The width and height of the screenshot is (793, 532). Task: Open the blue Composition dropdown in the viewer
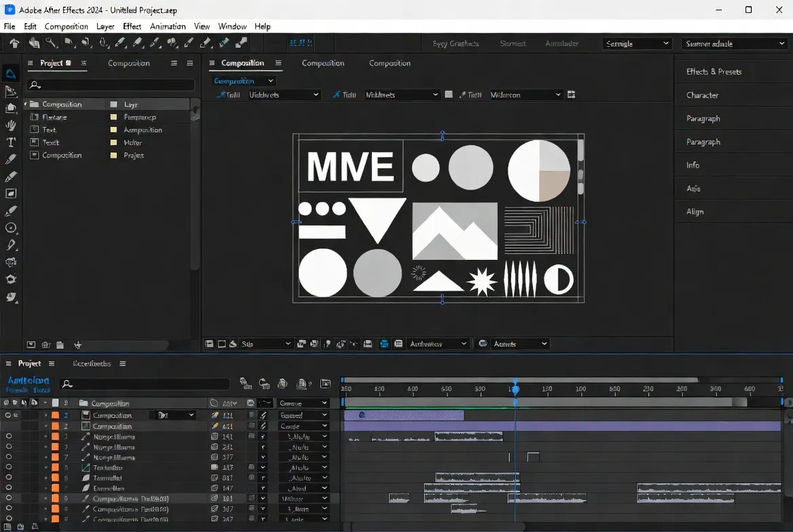coord(243,81)
